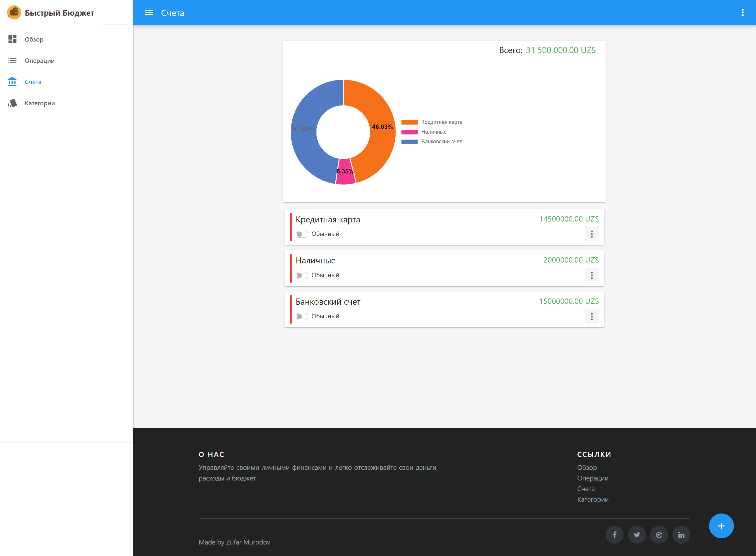Image resolution: width=756 pixels, height=556 pixels.
Task: Click the Twitter icon in the footer
Action: (636, 534)
